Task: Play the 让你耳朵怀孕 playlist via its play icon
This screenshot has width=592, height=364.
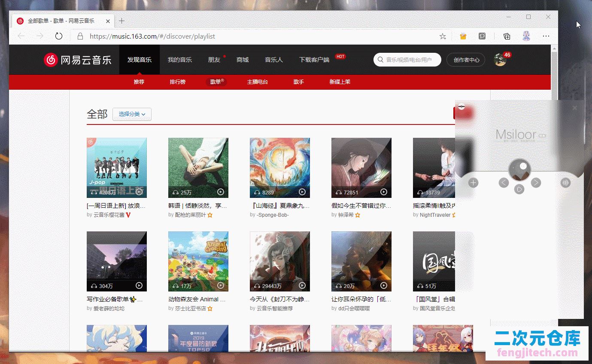Action: click(384, 285)
